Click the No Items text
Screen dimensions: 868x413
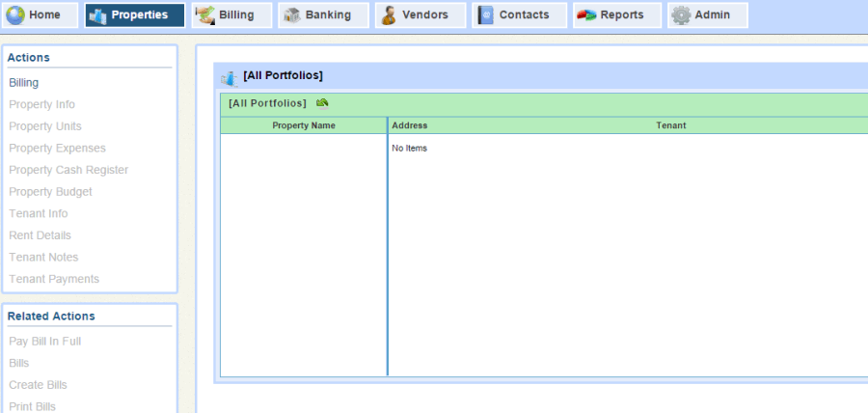click(410, 149)
